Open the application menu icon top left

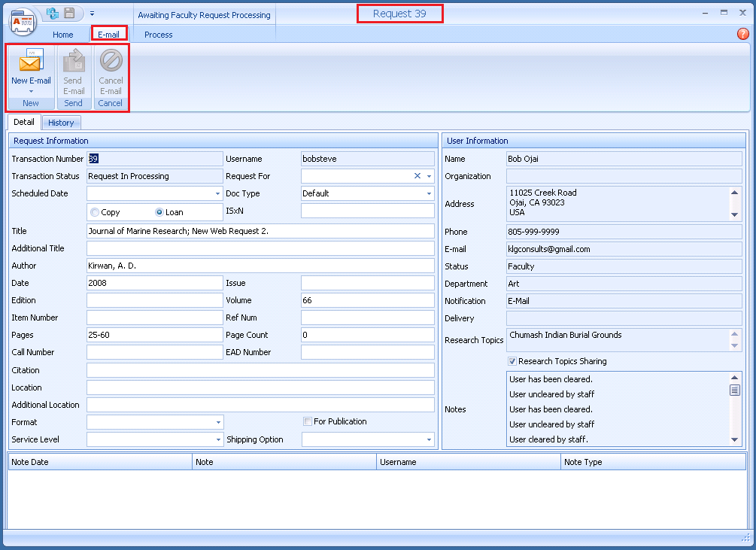22,22
